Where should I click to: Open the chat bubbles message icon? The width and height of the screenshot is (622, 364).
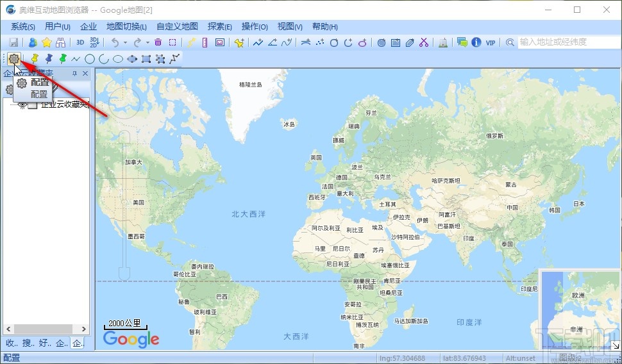(462, 42)
